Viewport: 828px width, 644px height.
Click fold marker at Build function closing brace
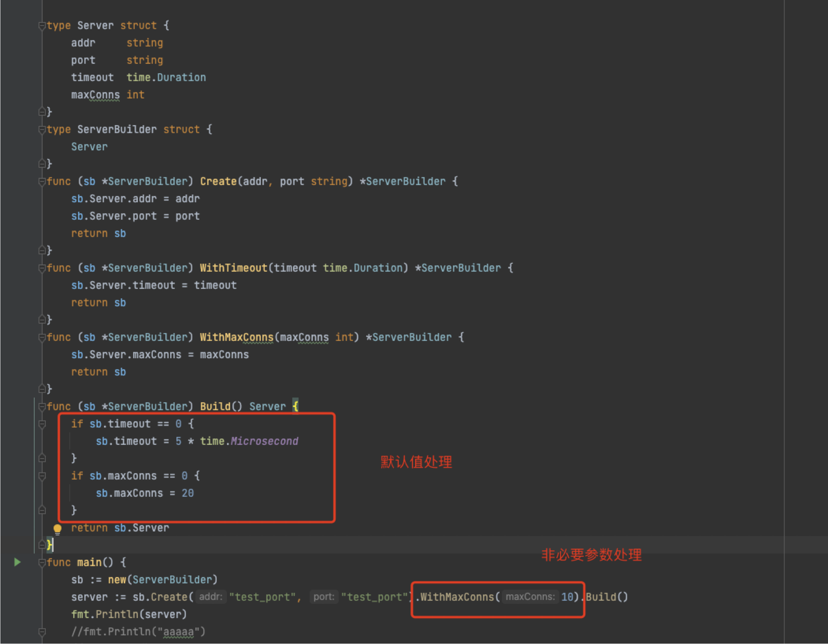pos(42,545)
